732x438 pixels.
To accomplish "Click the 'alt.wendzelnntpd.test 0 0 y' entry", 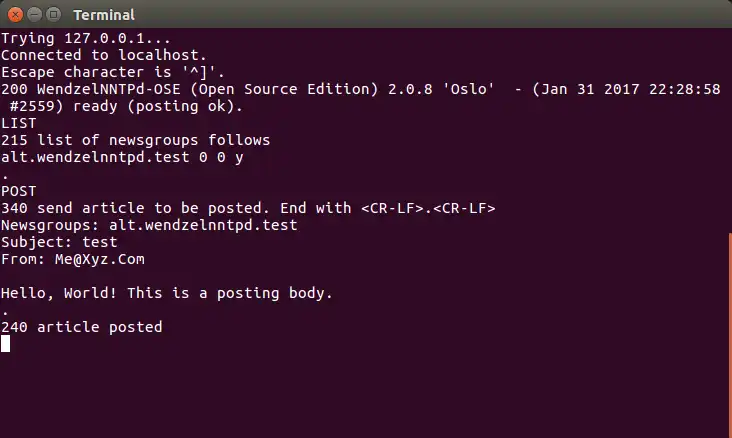I will (x=122, y=157).
